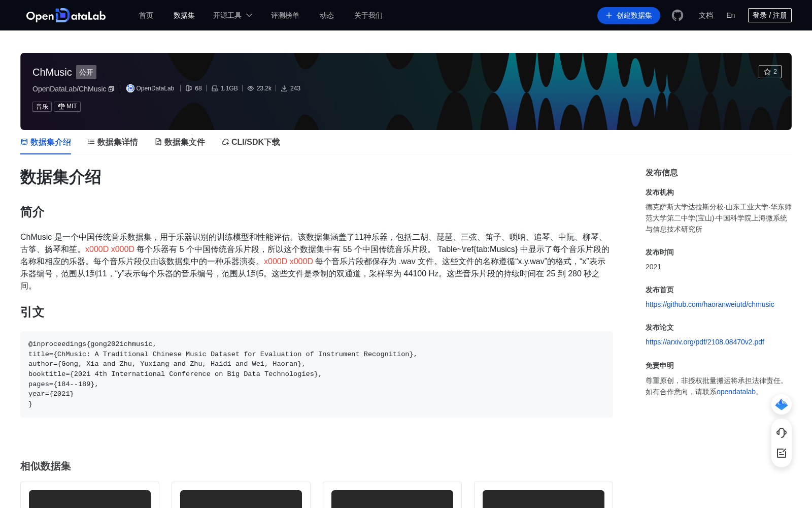Click 发布时间 value 2021

[x=653, y=267]
